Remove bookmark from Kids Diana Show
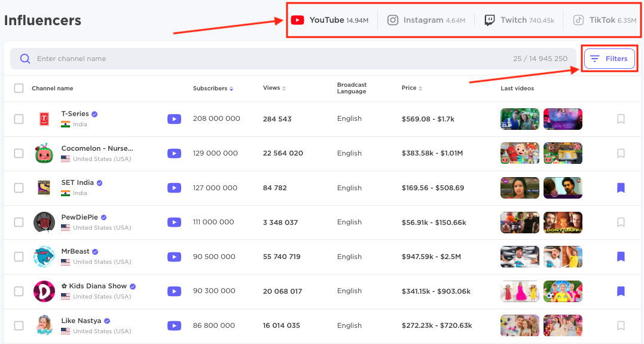Image resolution: width=644 pixels, height=344 pixels. [621, 291]
